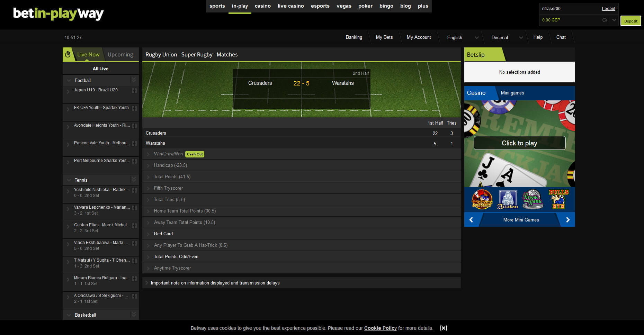
Task: Expand the account balance dropdown arrow
Action: click(x=614, y=20)
